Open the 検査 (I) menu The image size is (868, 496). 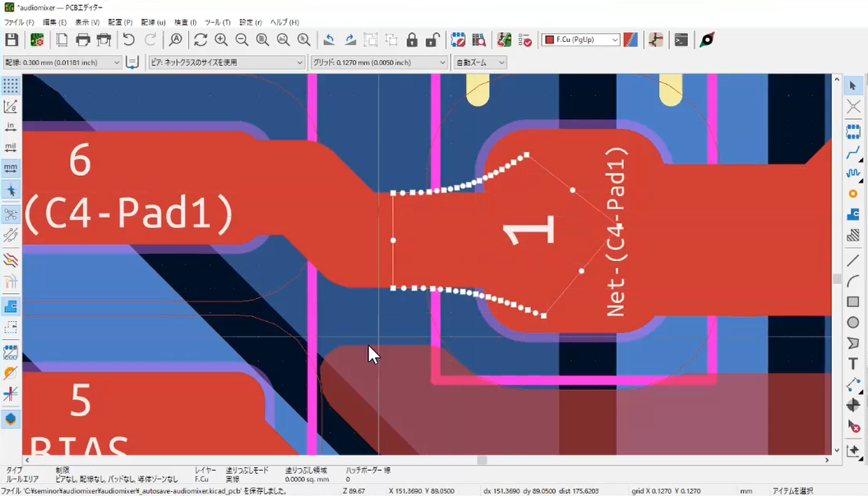click(185, 22)
